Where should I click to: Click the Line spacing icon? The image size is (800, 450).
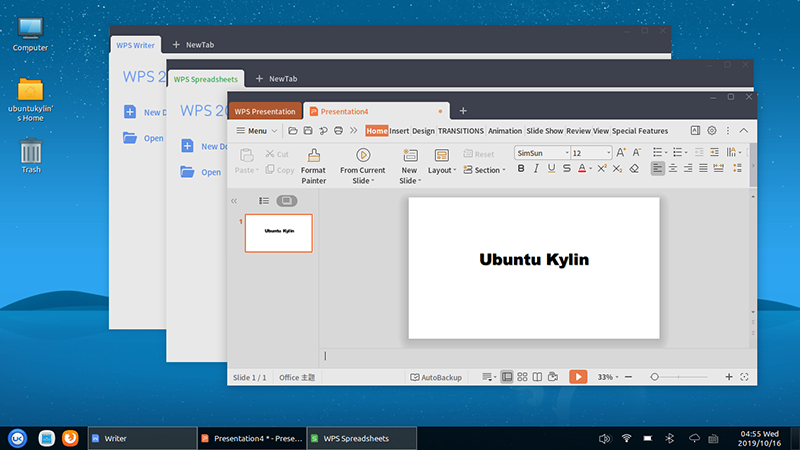pos(737,168)
